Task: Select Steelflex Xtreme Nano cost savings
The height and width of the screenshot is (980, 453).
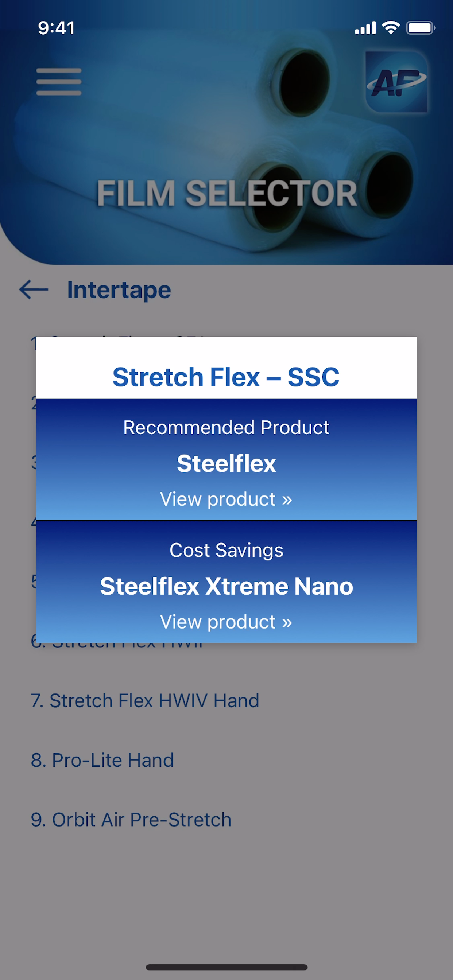Action: [x=226, y=586]
